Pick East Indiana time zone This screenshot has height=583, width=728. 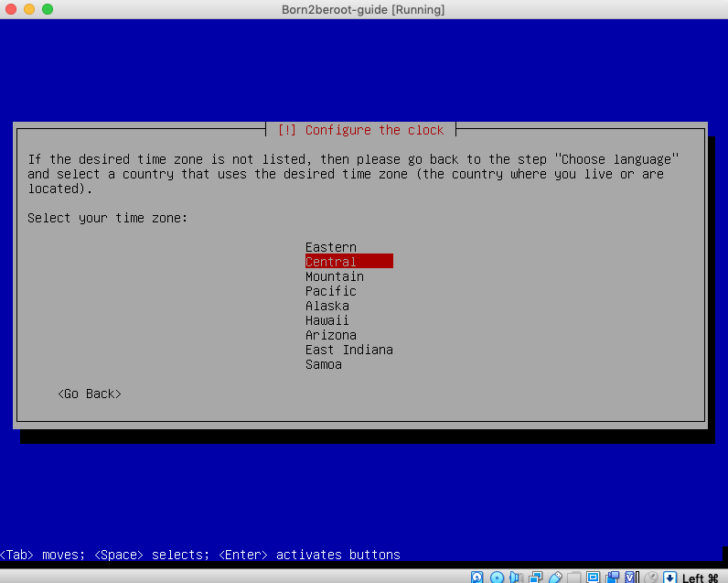coord(349,350)
